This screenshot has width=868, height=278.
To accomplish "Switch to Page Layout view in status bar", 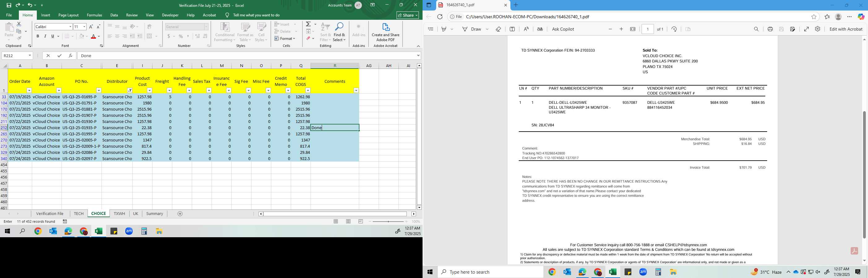I will coord(348,221).
